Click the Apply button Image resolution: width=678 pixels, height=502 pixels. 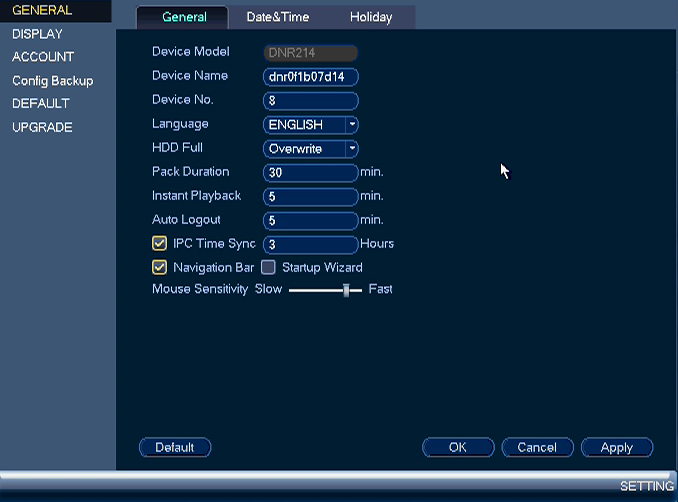(x=617, y=448)
